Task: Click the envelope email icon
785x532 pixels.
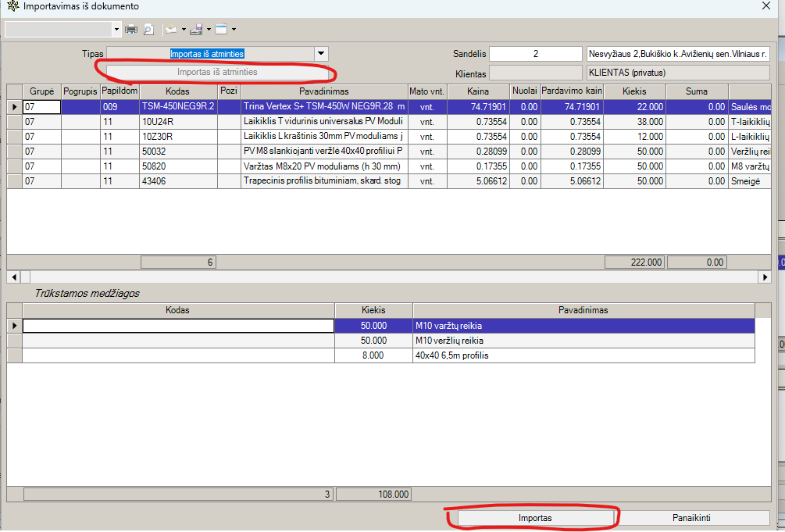Action: pyautogui.click(x=170, y=30)
